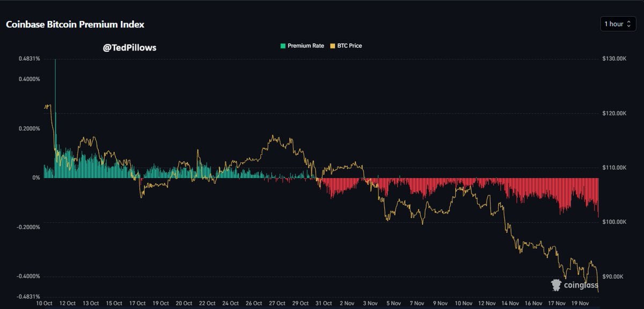Click the green Premium Rate color swatch

pos(283,46)
